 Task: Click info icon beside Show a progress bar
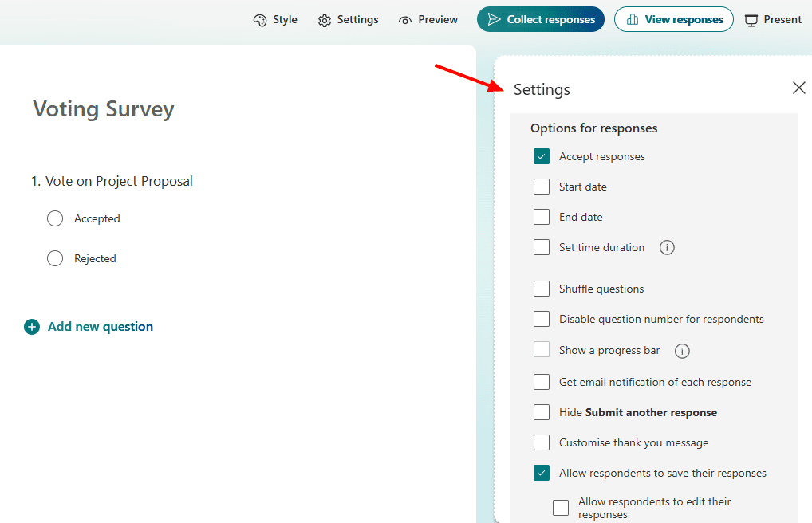click(x=682, y=351)
